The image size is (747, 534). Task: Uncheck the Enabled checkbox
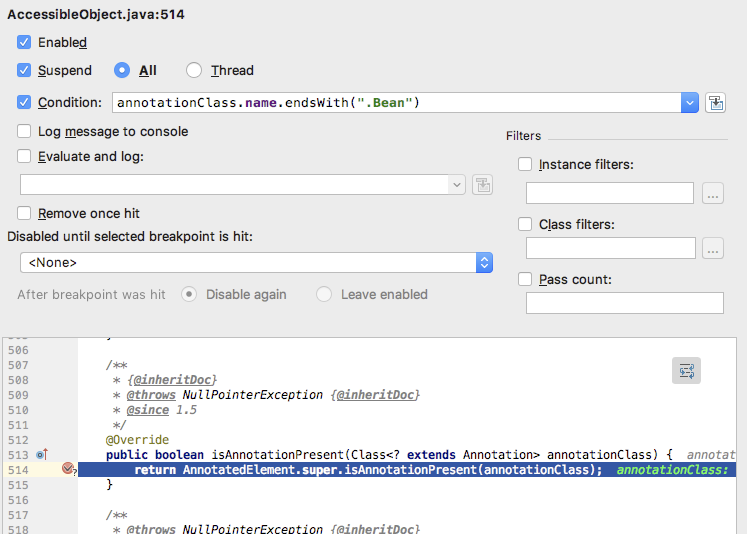24,42
